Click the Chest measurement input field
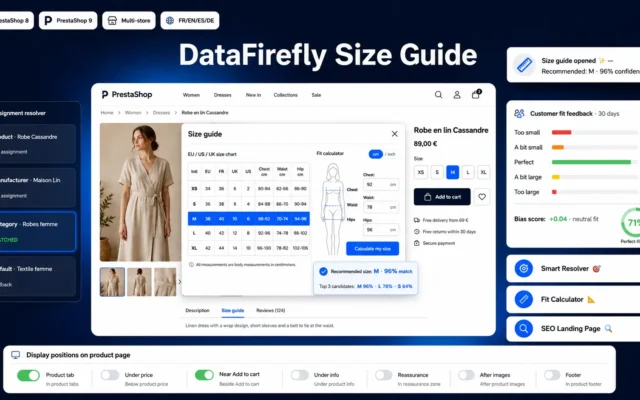This screenshot has width=640, height=400. [x=381, y=184]
